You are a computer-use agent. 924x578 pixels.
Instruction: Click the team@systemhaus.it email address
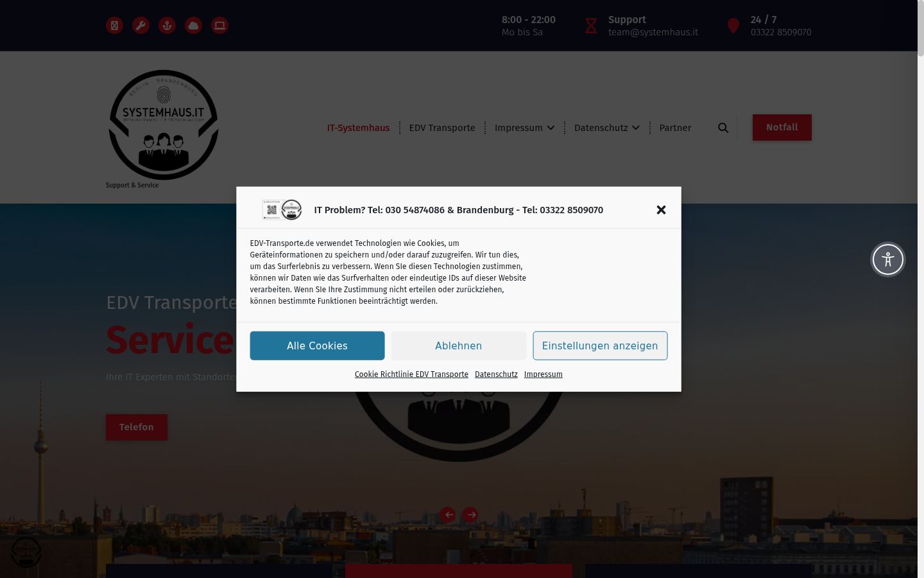653,32
